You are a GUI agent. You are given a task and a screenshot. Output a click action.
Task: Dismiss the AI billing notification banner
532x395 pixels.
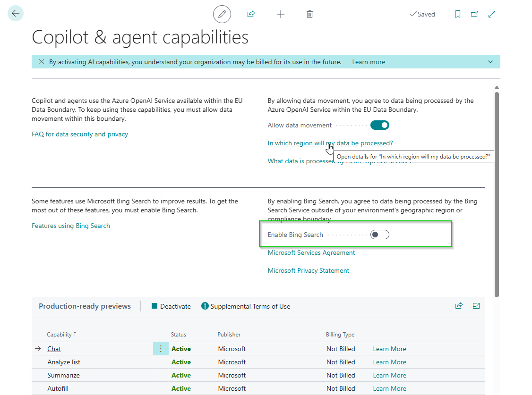pos(42,62)
